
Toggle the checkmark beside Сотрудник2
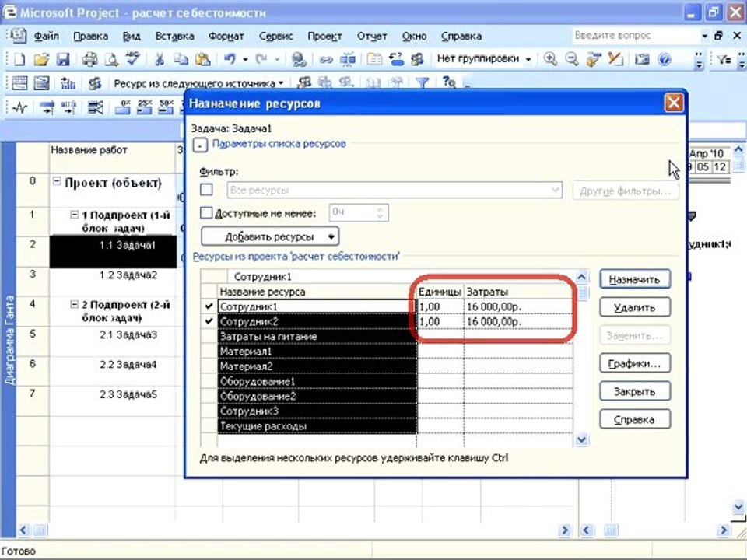point(209,321)
